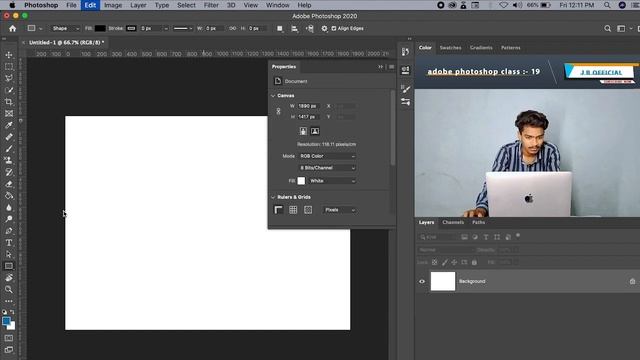Toggle guides display in Rulers & Grids
640x360 pixels.
308,210
